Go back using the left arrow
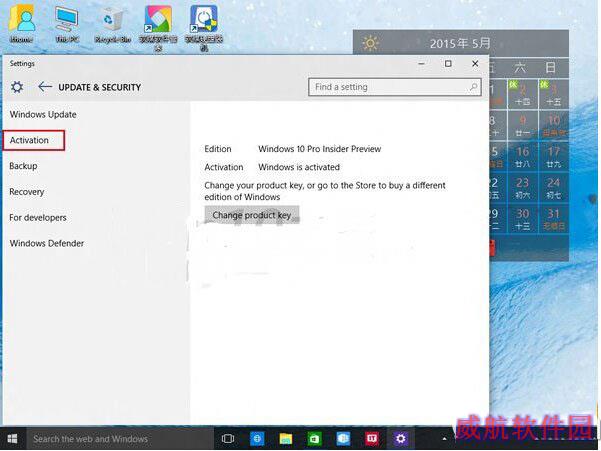 point(45,87)
